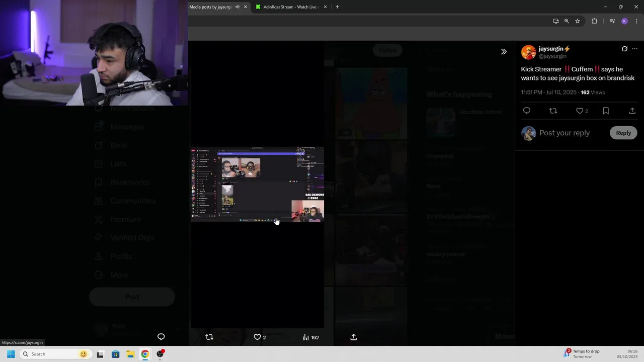
Task: Open the Discord screenshot media image
Action: pyautogui.click(x=257, y=185)
